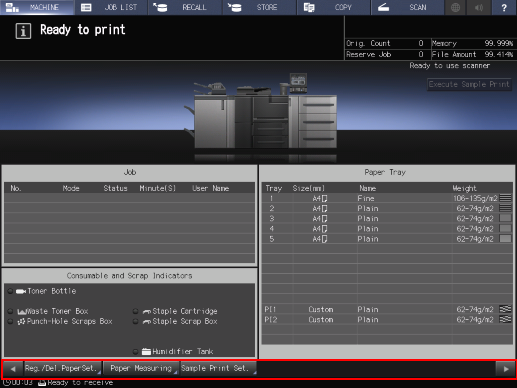Show previous buttons with left arrow
Screen dimensions: 517x388
tap(13, 369)
